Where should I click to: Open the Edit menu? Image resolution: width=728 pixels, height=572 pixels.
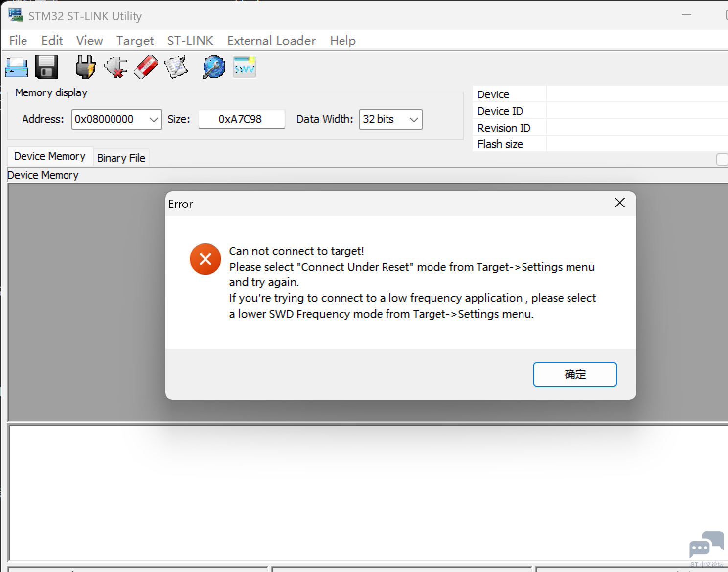(52, 40)
